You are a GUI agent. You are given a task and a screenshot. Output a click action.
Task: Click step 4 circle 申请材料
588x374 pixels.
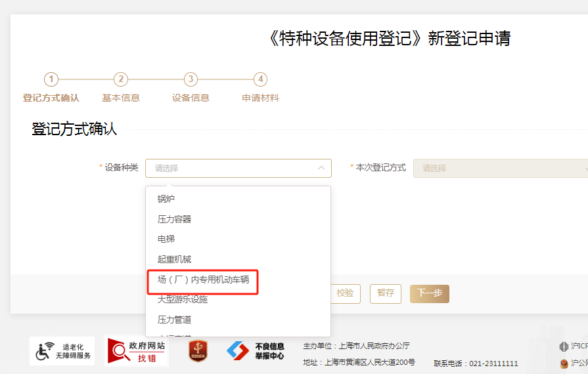(261, 79)
